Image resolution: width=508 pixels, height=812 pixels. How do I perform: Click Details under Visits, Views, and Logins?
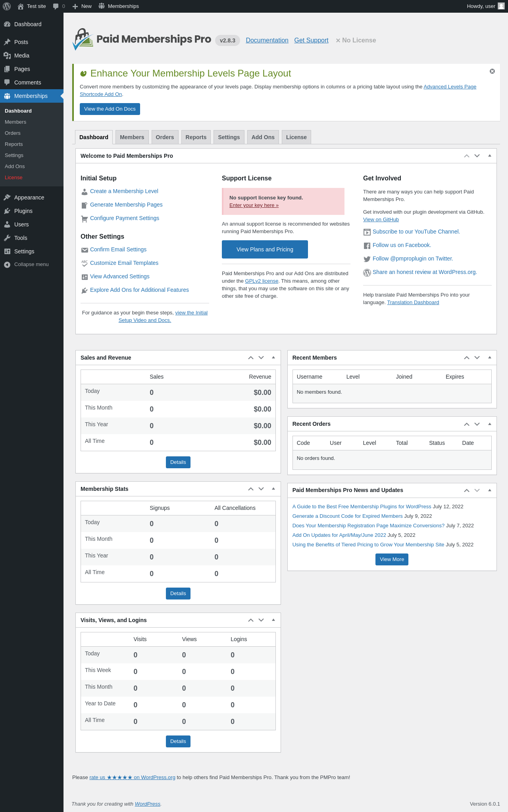pyautogui.click(x=178, y=741)
